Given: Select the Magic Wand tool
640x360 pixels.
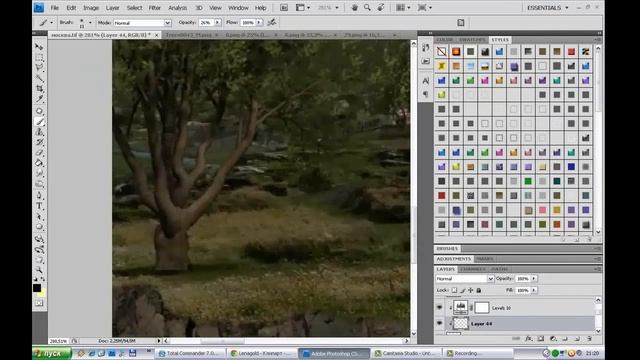Looking at the screenshot, I should (39, 78).
